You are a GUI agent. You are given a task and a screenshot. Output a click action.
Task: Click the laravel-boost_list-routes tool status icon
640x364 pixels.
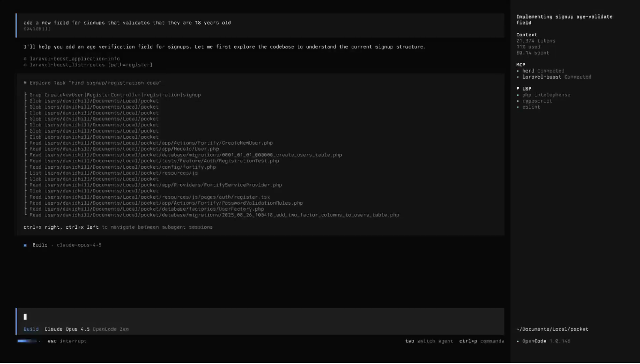(x=25, y=65)
